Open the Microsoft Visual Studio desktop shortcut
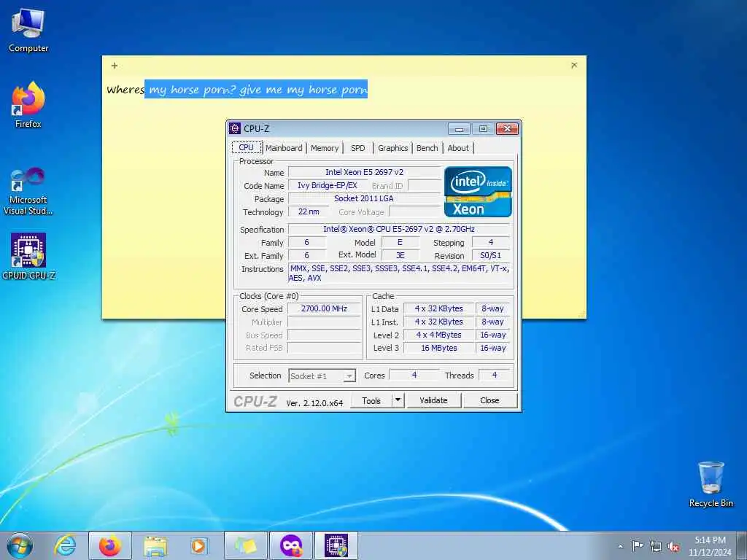Viewport: 747px width, 560px height. 28,191
